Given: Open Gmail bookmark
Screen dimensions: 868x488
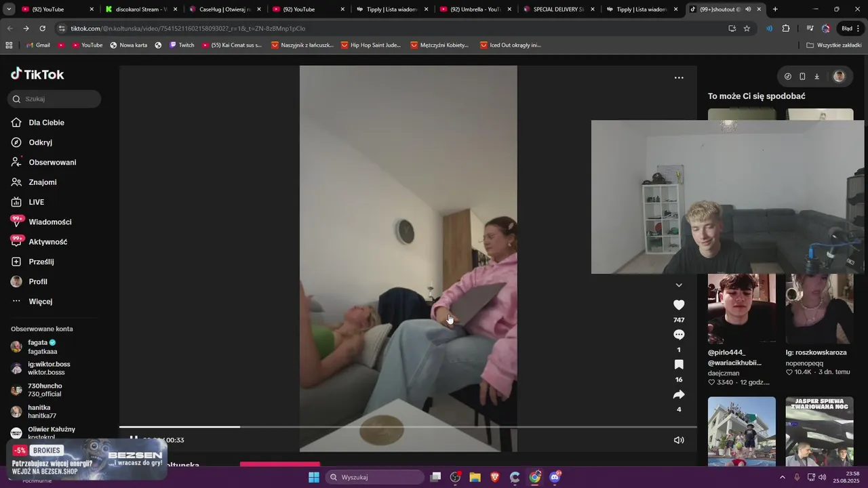Looking at the screenshot, I should click(x=37, y=45).
